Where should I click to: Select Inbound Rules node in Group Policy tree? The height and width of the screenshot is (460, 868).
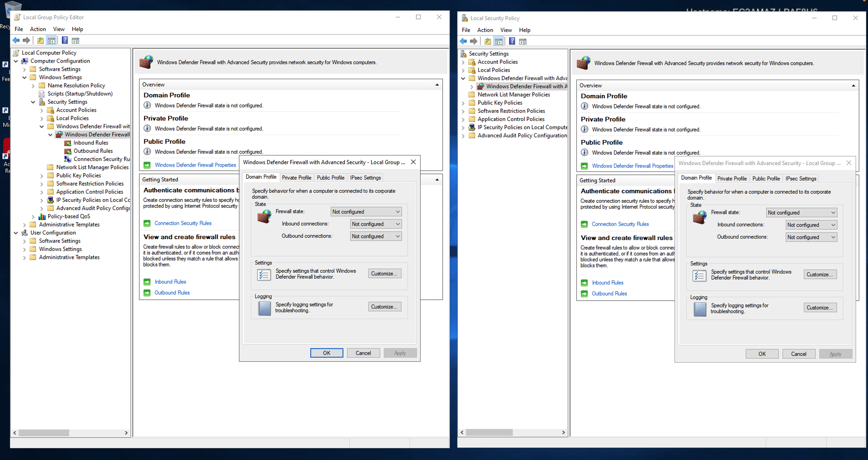point(91,143)
